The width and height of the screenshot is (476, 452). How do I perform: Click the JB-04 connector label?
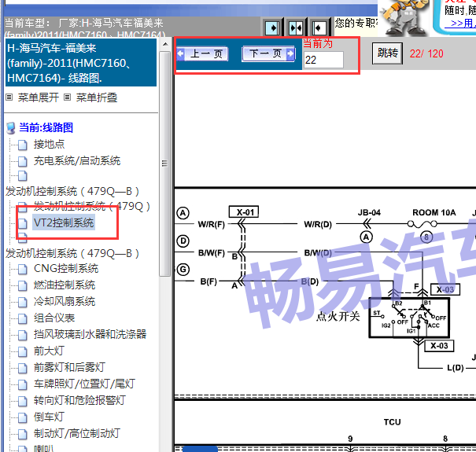click(369, 212)
